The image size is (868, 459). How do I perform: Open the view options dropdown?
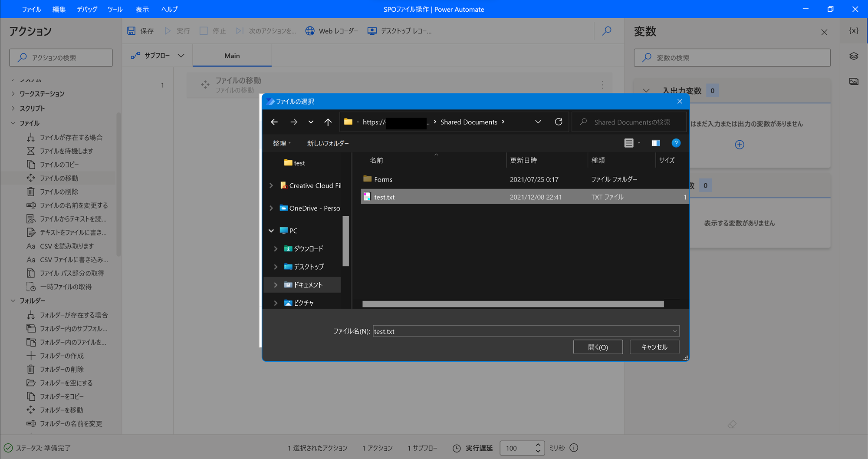click(x=639, y=143)
